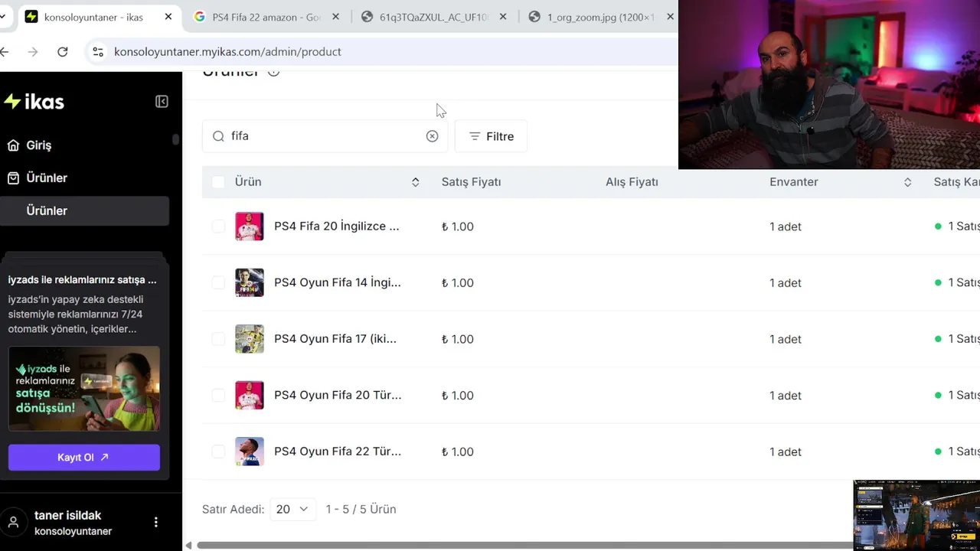Select all products with header checkbox
The image size is (980, 551).
click(x=218, y=182)
